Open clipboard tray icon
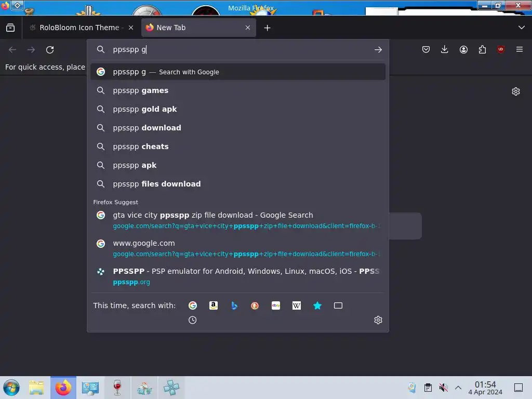This screenshot has height=399, width=532. click(428, 388)
